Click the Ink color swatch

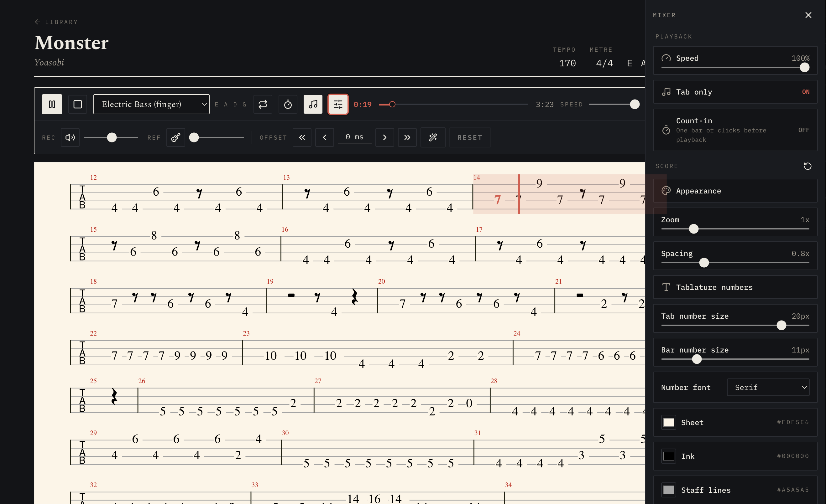tap(668, 456)
